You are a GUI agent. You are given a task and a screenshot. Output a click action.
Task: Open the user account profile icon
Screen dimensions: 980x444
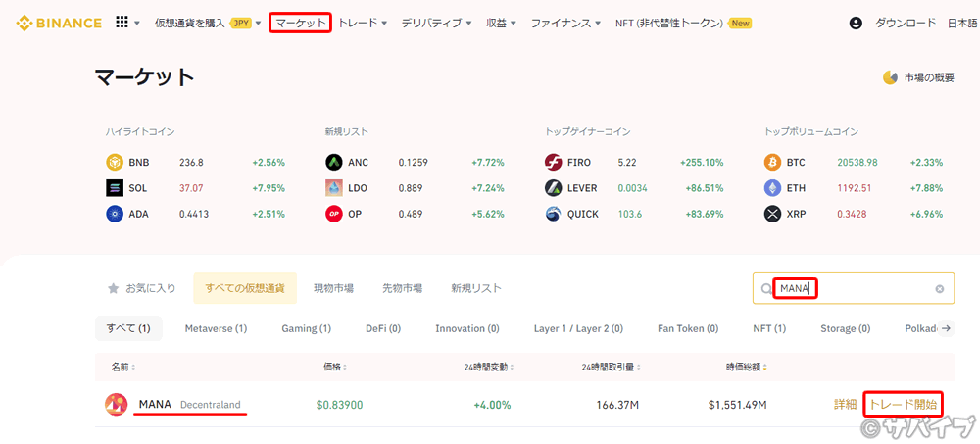coord(856,24)
